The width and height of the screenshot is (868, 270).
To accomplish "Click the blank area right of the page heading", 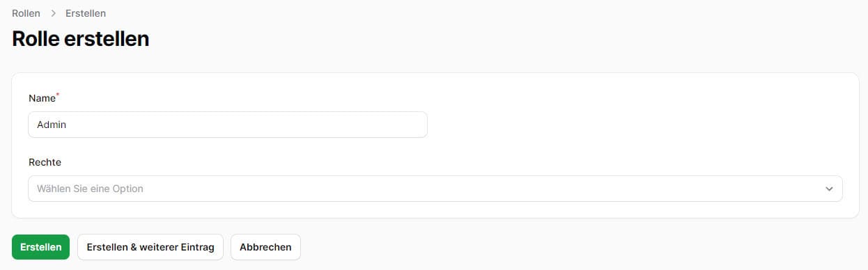I will point(502,38).
